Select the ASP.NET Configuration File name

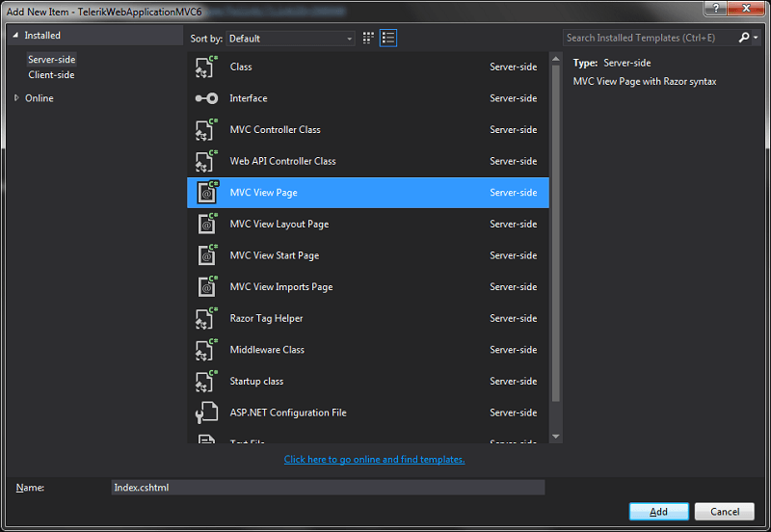coord(288,413)
